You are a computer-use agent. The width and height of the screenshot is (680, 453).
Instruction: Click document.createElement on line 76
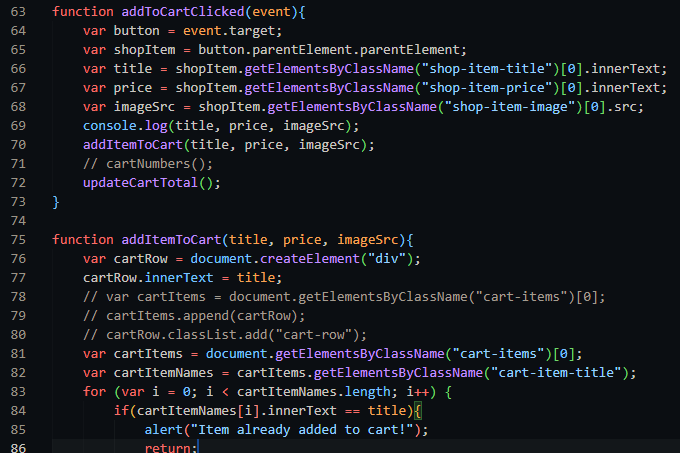275,259
